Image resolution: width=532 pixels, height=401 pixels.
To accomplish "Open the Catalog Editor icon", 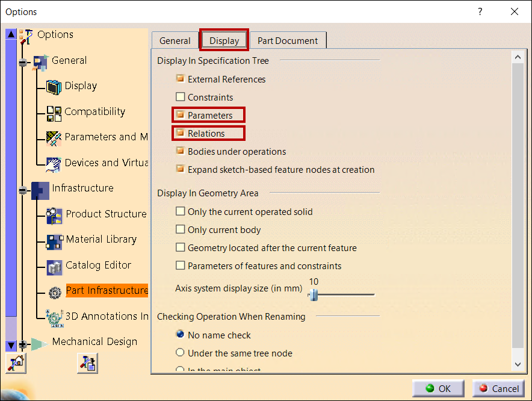I will coord(55,266).
